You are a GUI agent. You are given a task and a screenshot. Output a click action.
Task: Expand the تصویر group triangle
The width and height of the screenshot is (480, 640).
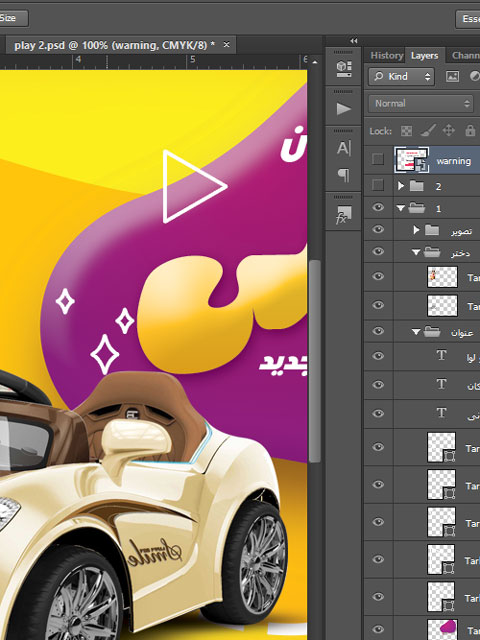(416, 230)
